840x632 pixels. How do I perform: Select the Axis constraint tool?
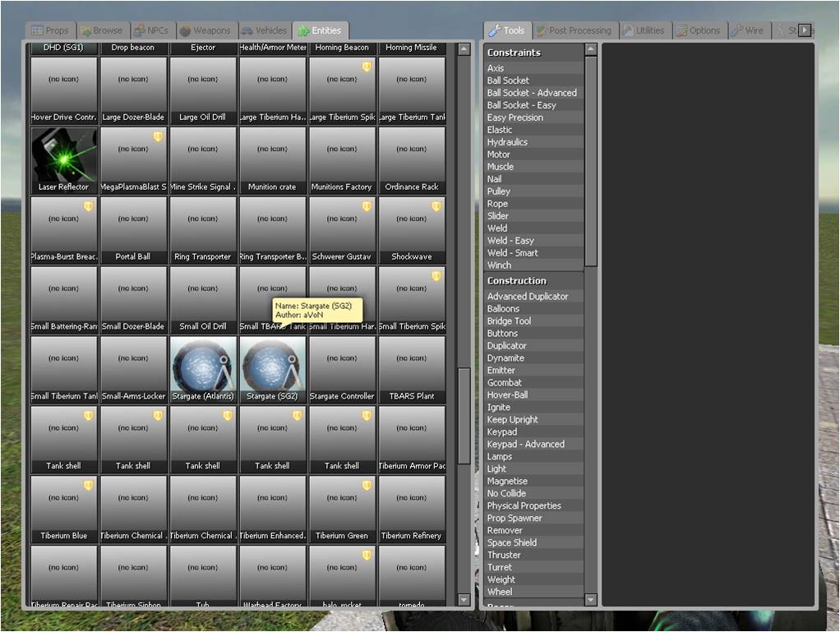point(533,68)
